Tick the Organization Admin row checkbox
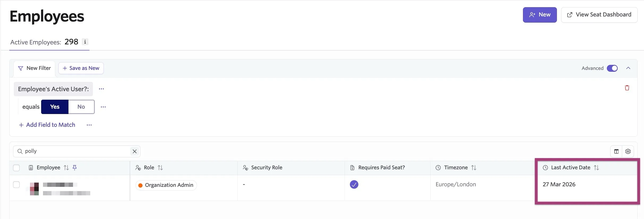 point(16,184)
